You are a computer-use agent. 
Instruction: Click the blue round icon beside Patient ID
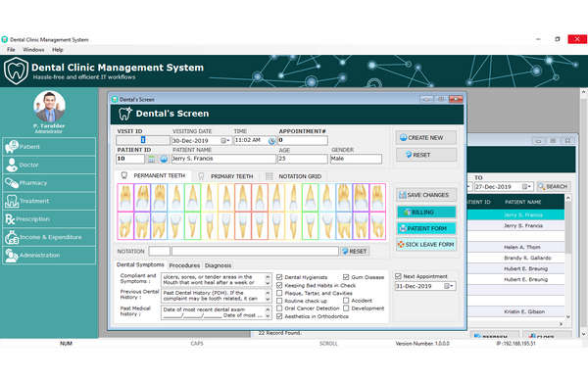pos(164,159)
